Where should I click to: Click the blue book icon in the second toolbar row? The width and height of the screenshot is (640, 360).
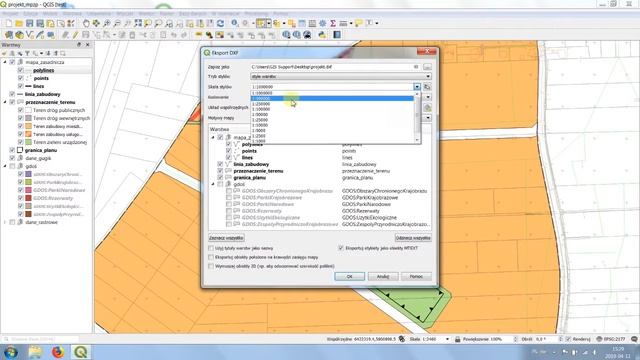337,35
